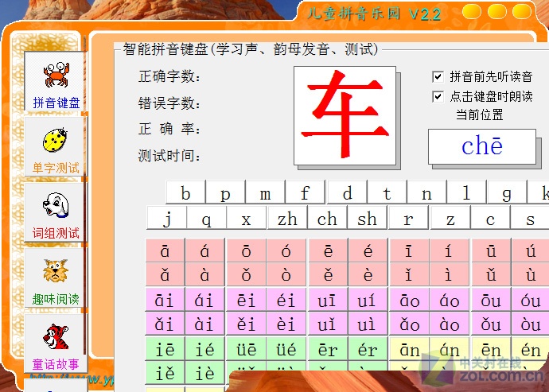Tap the zh initial key

[287, 218]
